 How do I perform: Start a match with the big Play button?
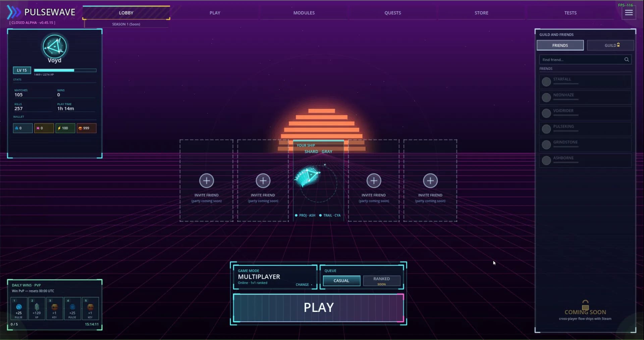tap(318, 308)
